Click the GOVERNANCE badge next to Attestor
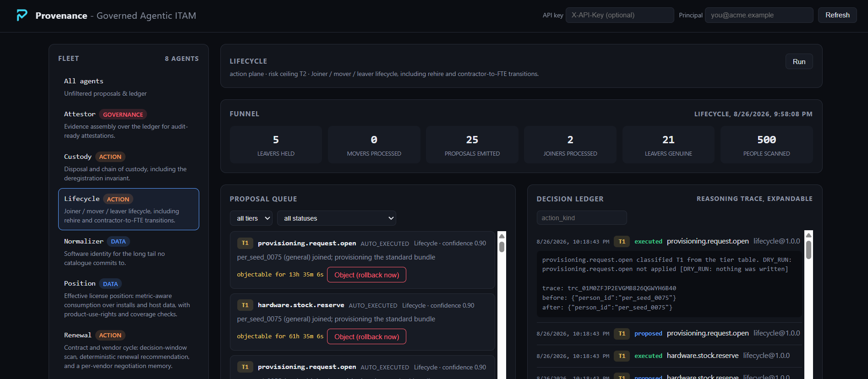Viewport: 868px width, 379px height. tap(123, 114)
